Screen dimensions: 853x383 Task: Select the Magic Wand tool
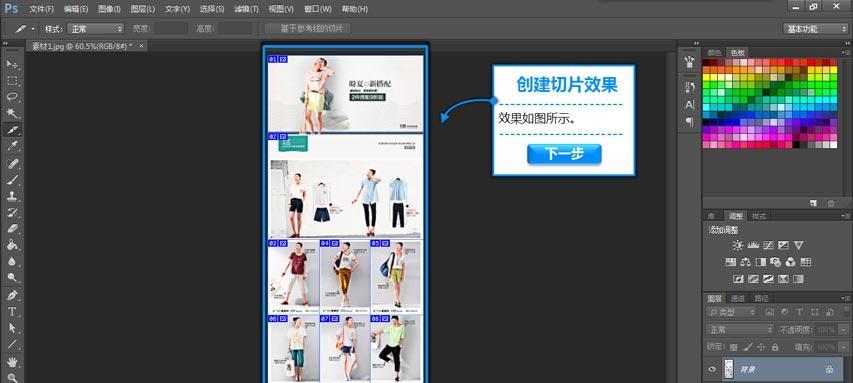pos(12,113)
